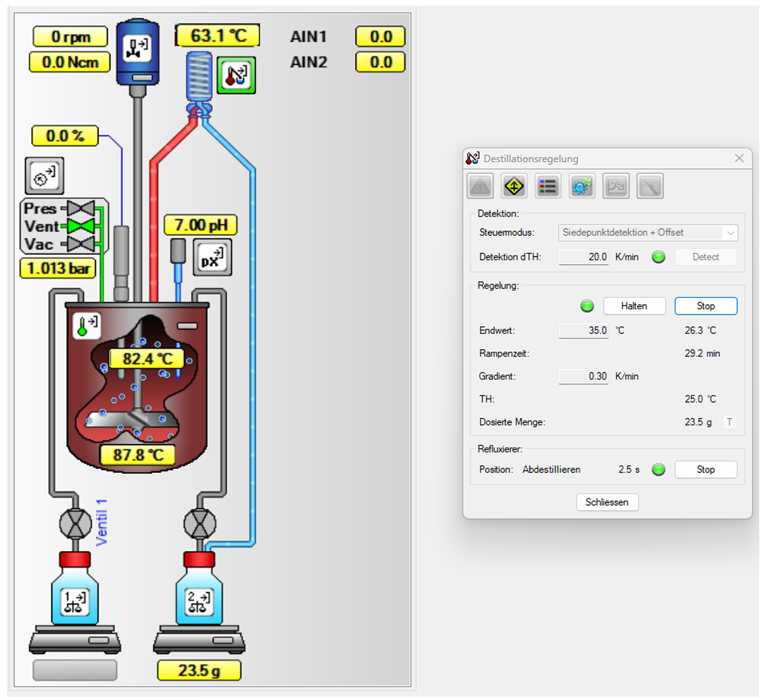Click the yellow diamond arrows toolbar icon
The height and width of the screenshot is (700, 763).
pyautogui.click(x=514, y=187)
